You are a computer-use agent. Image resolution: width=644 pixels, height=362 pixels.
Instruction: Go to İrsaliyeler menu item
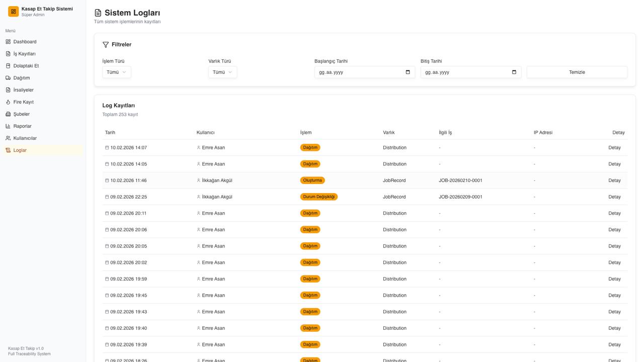click(x=23, y=90)
